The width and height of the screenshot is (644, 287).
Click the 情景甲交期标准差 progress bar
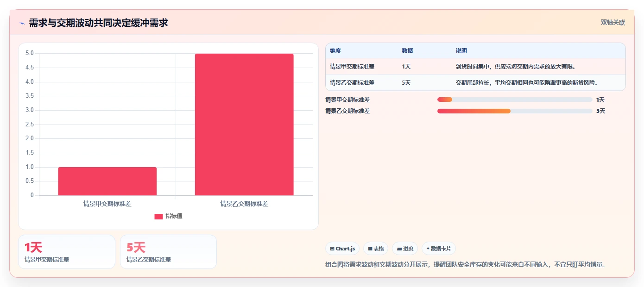[515, 100]
